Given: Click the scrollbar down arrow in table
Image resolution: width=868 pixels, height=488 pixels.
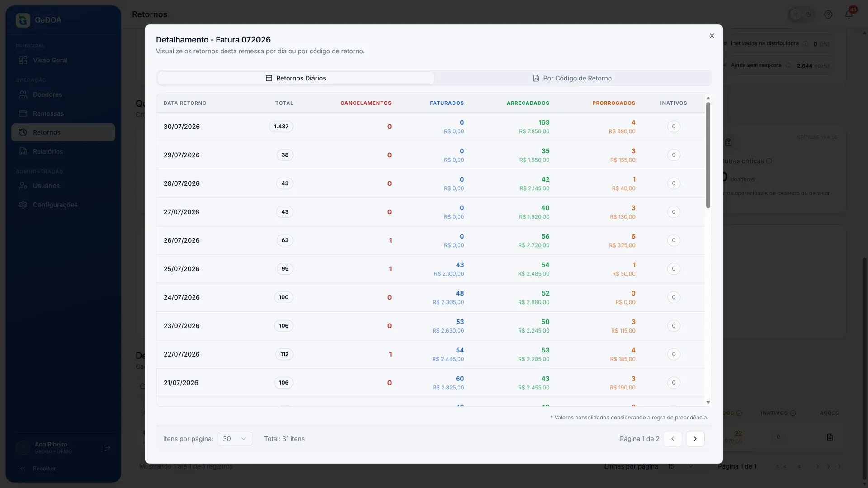Looking at the screenshot, I should pos(708,402).
